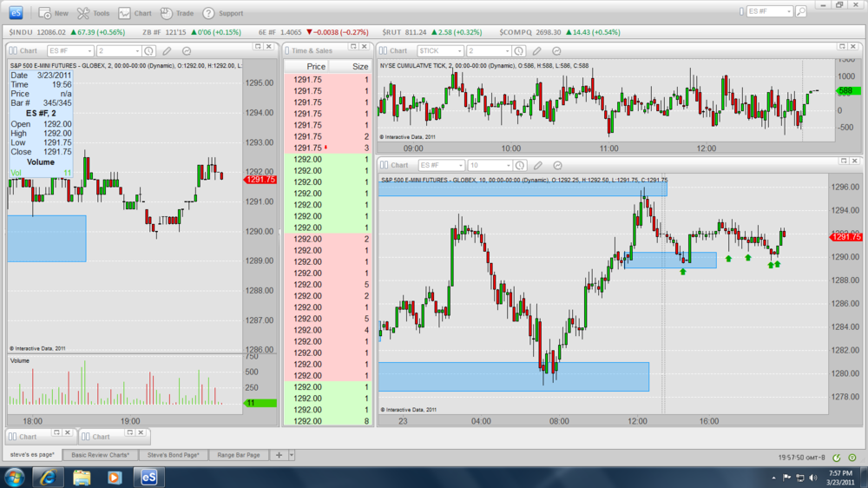Click the volume speaker icon in the system tray
This screenshot has width=868, height=488.
812,478
